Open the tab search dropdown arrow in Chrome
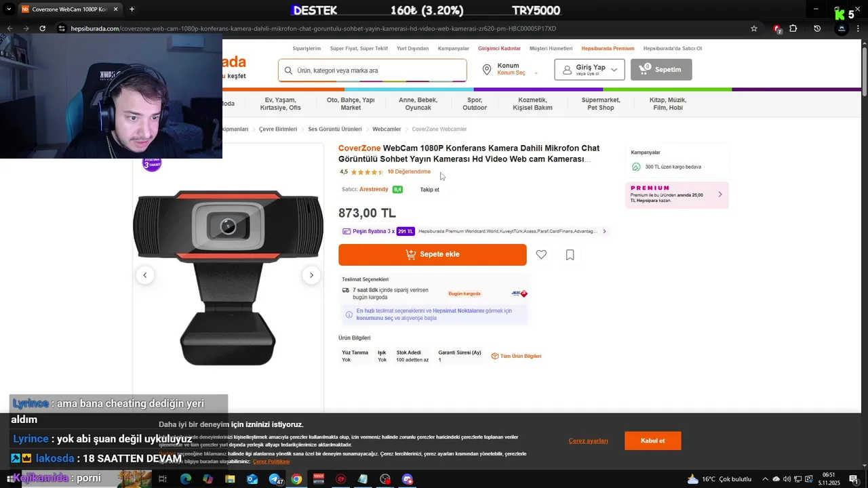 pos(9,9)
